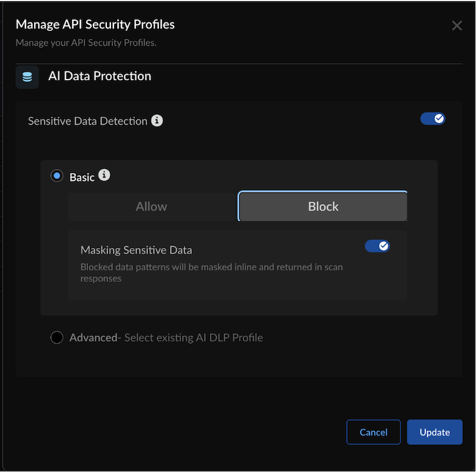The image size is (476, 472).
Task: Click the AI Data Protection database icon
Action: (27, 77)
